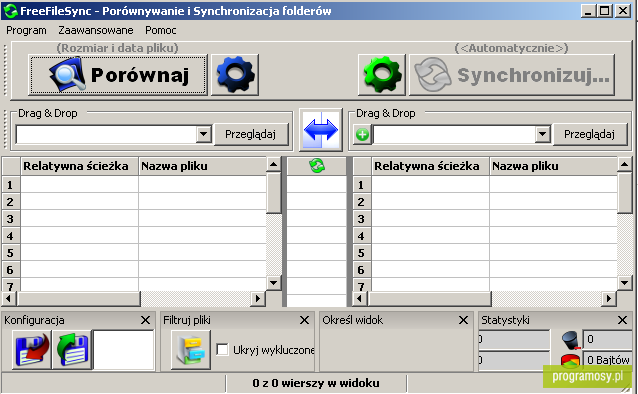Click left Przeglądaj browse button
The image size is (638, 394).
coord(251,134)
